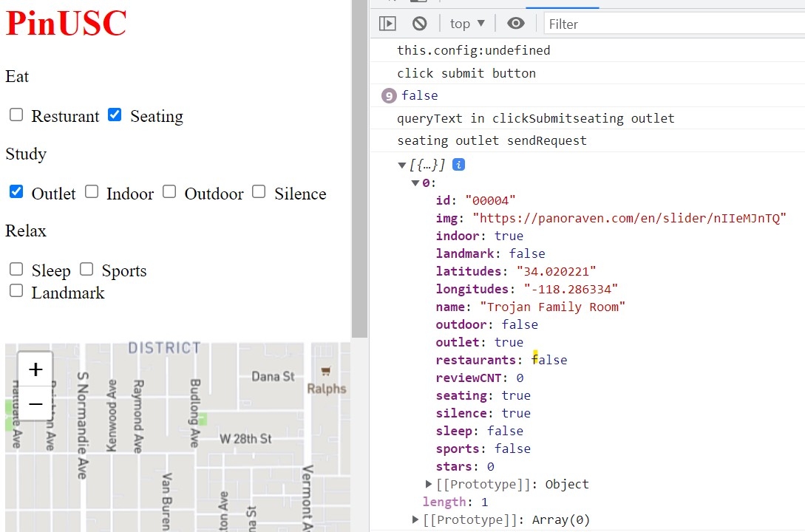805x532 pixels.
Task: Open the panoraven.com img URL string
Action: [x=629, y=218]
